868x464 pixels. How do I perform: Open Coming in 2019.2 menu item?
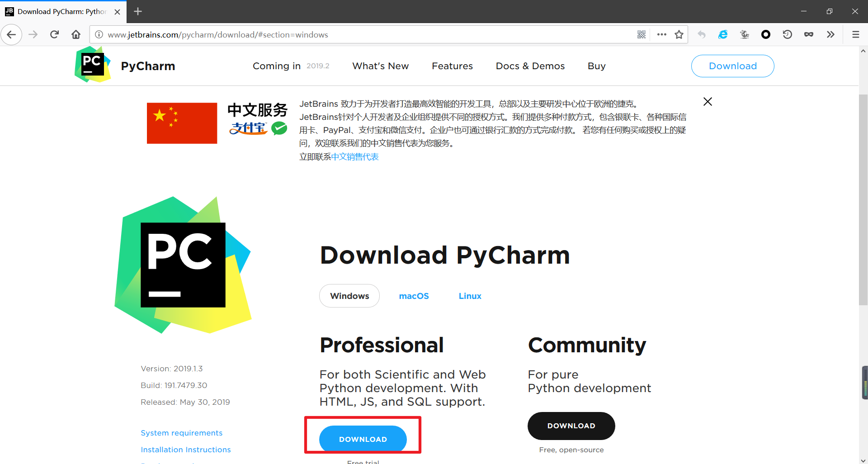tap(291, 66)
